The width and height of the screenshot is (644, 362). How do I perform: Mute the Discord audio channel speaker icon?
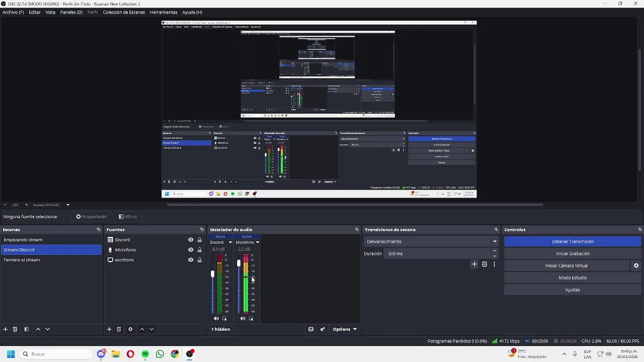coord(216,318)
